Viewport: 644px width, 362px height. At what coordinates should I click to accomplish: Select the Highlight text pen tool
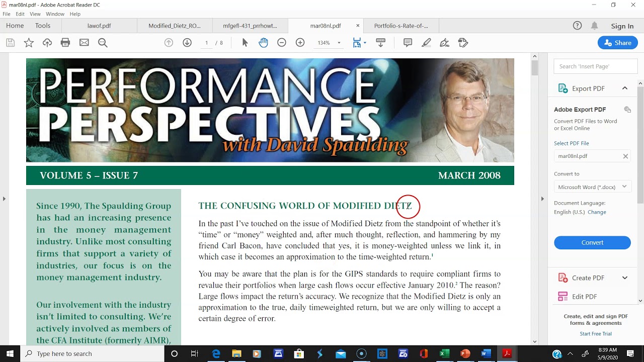click(x=426, y=43)
